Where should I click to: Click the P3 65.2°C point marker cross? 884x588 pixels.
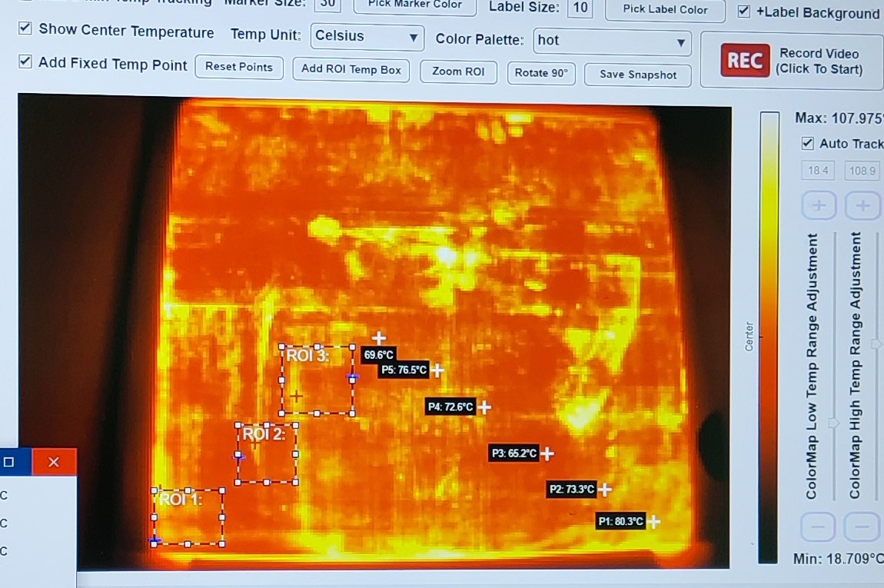coord(547,453)
